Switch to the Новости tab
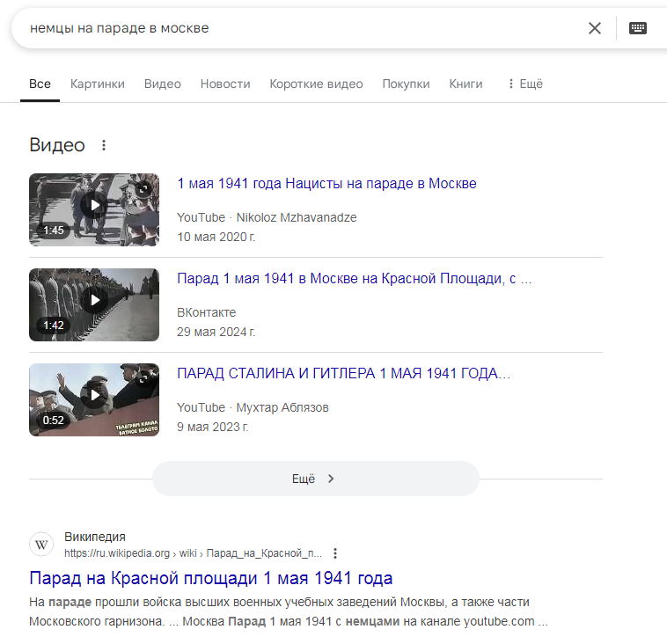This screenshot has height=644, width=667. (x=225, y=84)
